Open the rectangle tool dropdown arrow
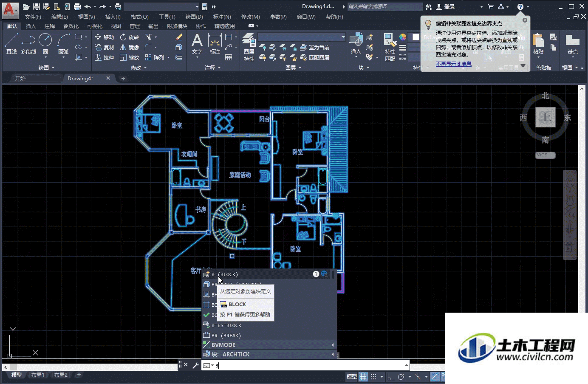 86,37
